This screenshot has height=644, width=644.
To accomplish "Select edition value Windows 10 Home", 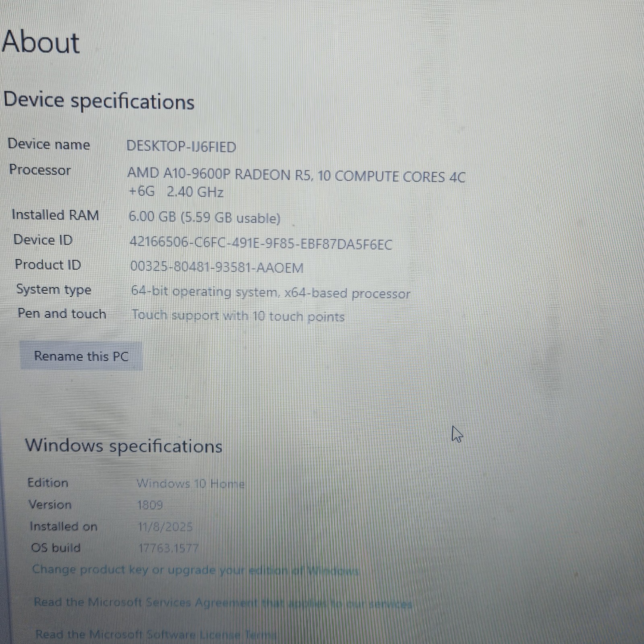I will pos(191,483).
